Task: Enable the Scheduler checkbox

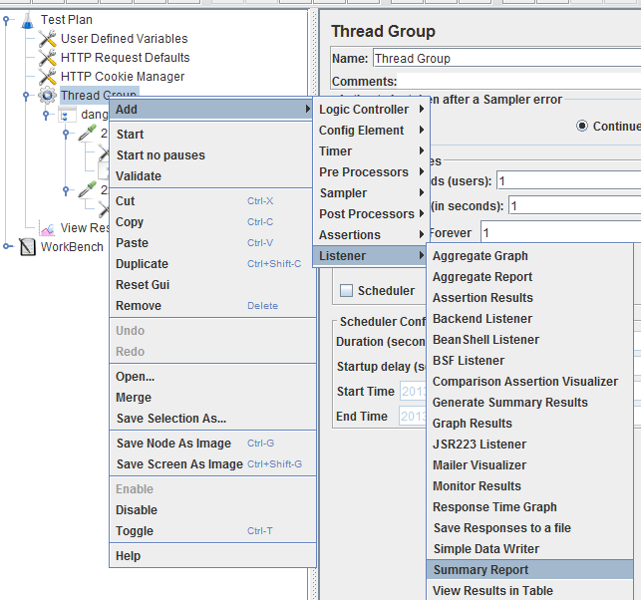Action: (x=346, y=291)
